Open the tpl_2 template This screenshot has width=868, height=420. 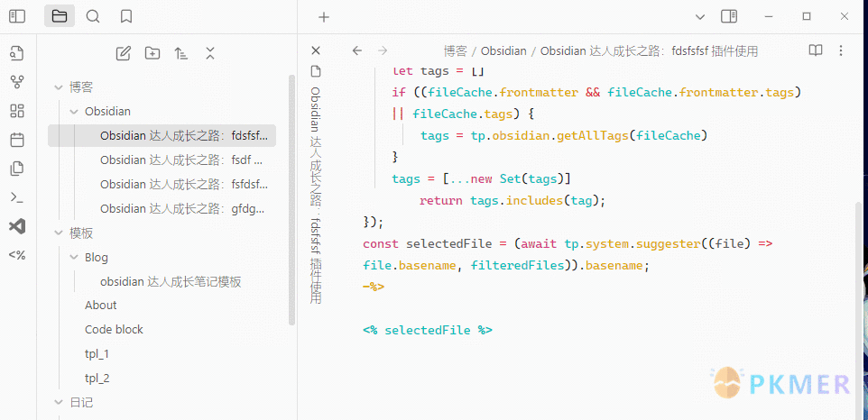[x=97, y=379]
